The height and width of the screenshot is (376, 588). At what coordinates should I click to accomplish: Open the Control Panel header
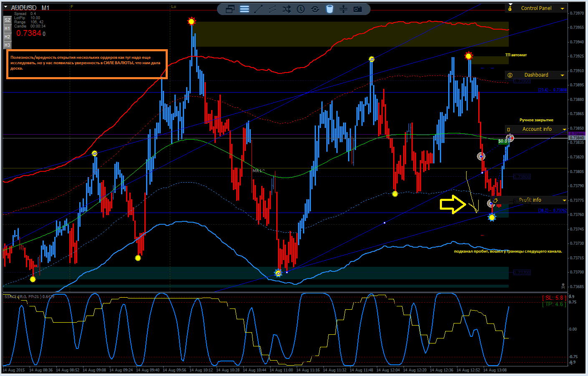coord(536,8)
